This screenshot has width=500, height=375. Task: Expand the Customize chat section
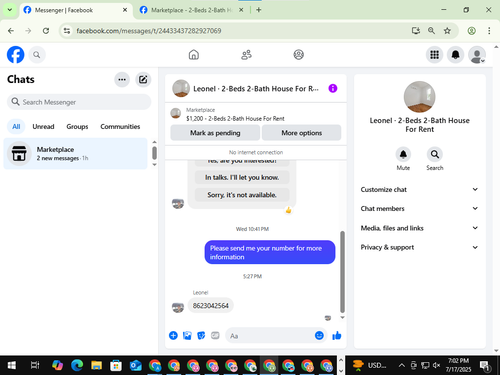point(419,189)
